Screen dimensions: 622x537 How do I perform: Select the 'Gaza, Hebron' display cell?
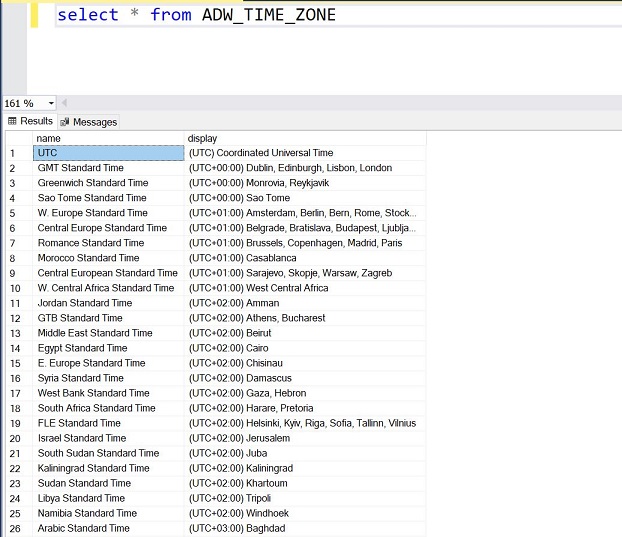pyautogui.click(x=305, y=393)
